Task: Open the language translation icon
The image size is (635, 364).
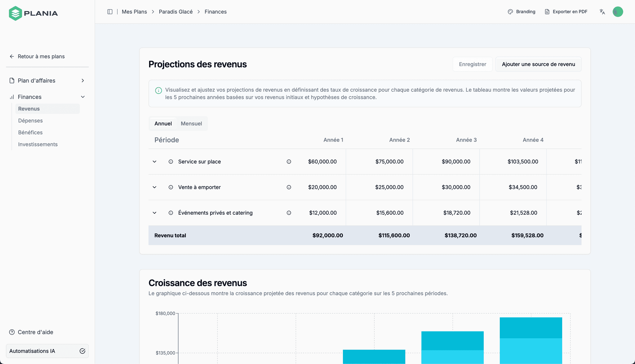Action: point(602,11)
